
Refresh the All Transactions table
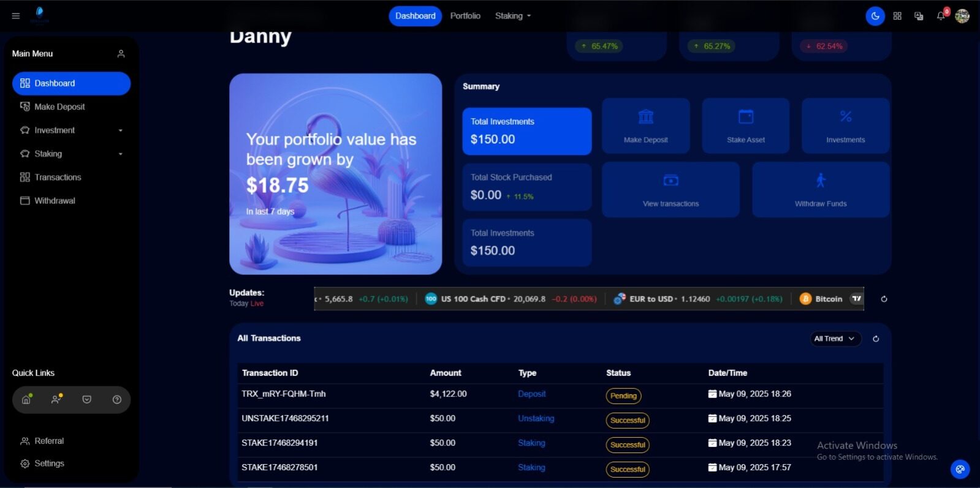[876, 339]
